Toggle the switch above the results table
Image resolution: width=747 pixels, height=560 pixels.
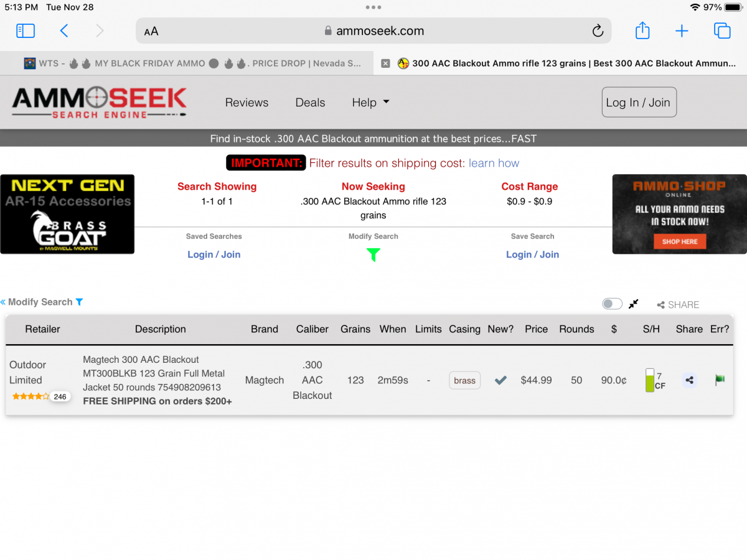tap(613, 304)
